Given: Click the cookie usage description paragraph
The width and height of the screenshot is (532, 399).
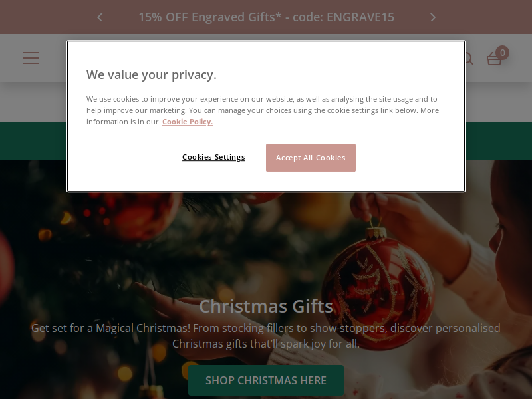Looking at the screenshot, I should (263, 110).
